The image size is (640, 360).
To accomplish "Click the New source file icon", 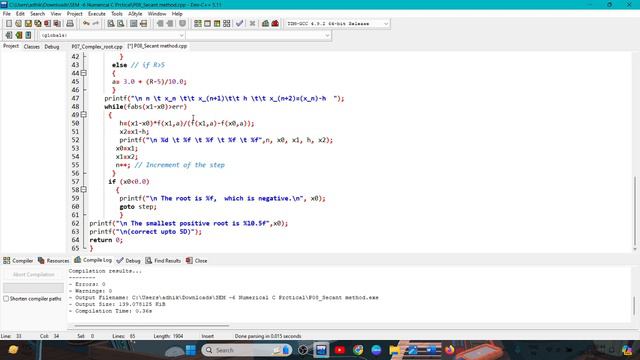I will click(x=9, y=24).
